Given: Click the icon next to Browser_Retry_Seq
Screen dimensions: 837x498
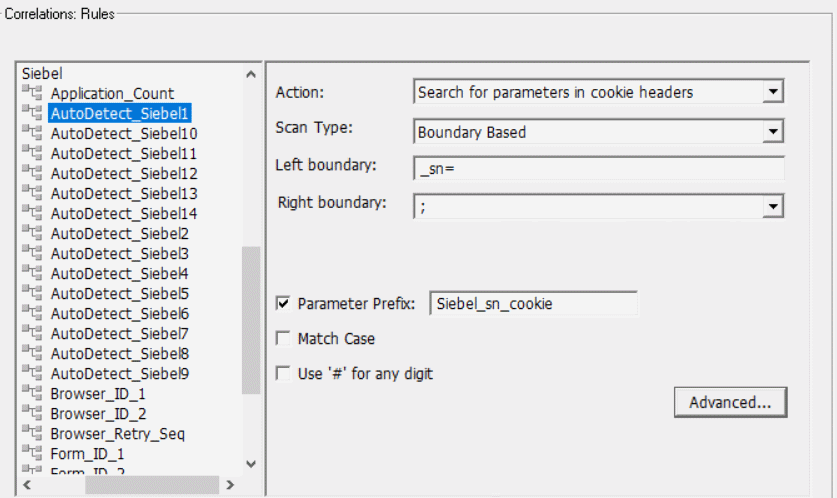Looking at the screenshot, I should (32, 434).
